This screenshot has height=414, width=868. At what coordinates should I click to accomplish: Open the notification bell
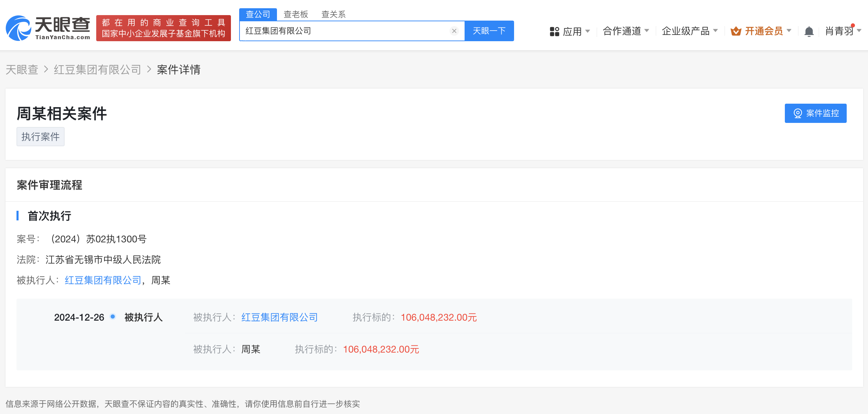click(x=809, y=31)
